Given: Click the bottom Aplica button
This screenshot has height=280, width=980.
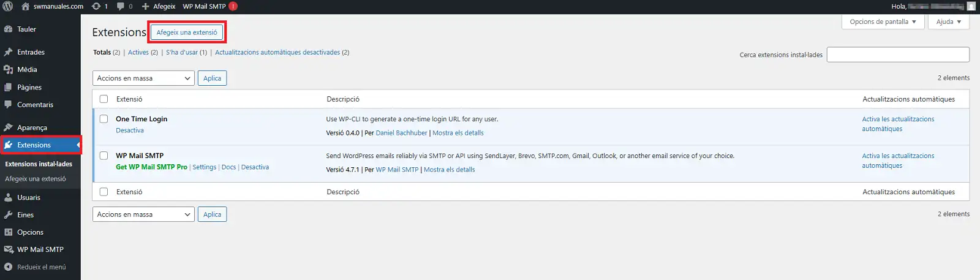Looking at the screenshot, I should [212, 214].
